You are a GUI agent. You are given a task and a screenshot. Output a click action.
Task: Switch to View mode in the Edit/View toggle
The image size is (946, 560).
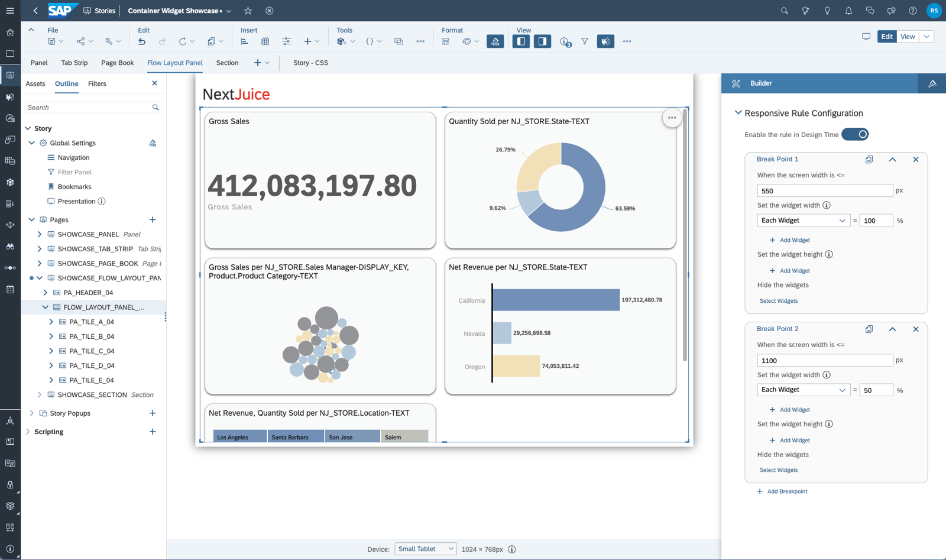click(907, 36)
